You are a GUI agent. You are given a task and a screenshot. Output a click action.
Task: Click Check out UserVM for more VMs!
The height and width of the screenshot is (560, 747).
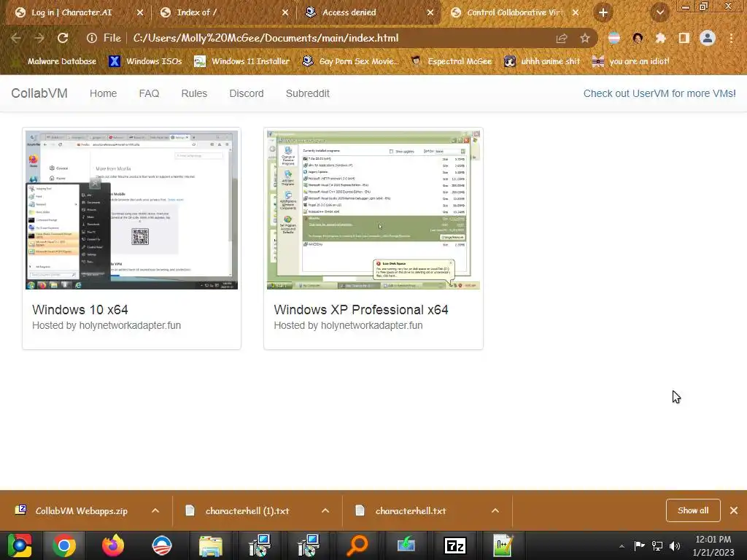[659, 93]
